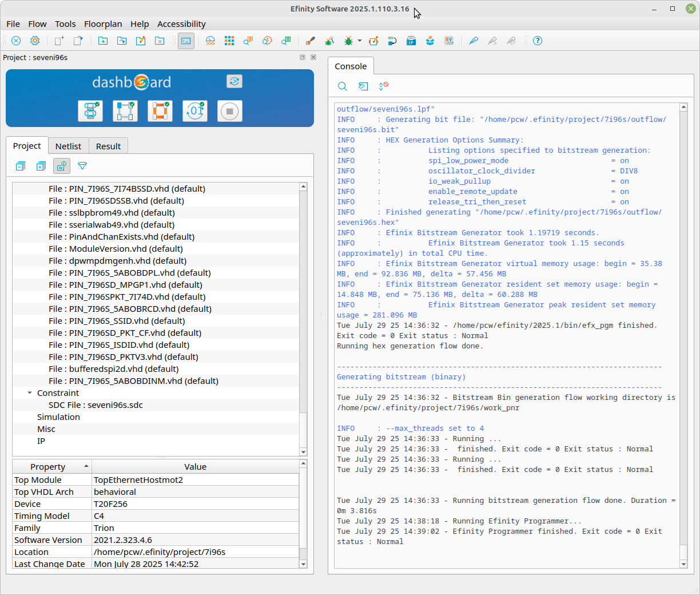Toggle the show file info button
This screenshot has width=700, height=595.
click(62, 166)
